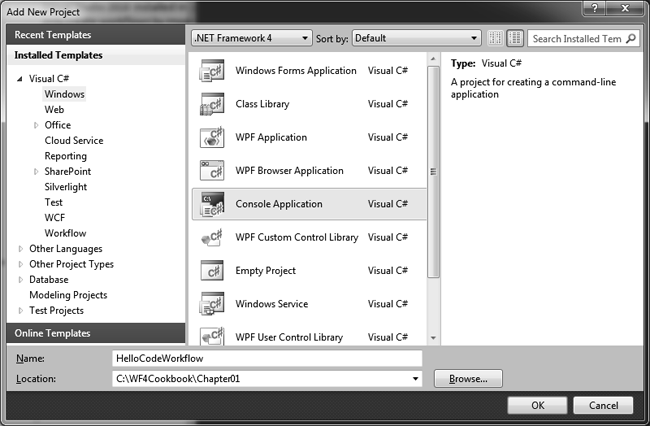Select the Windows category
This screenshot has height=426, width=650.
click(64, 94)
